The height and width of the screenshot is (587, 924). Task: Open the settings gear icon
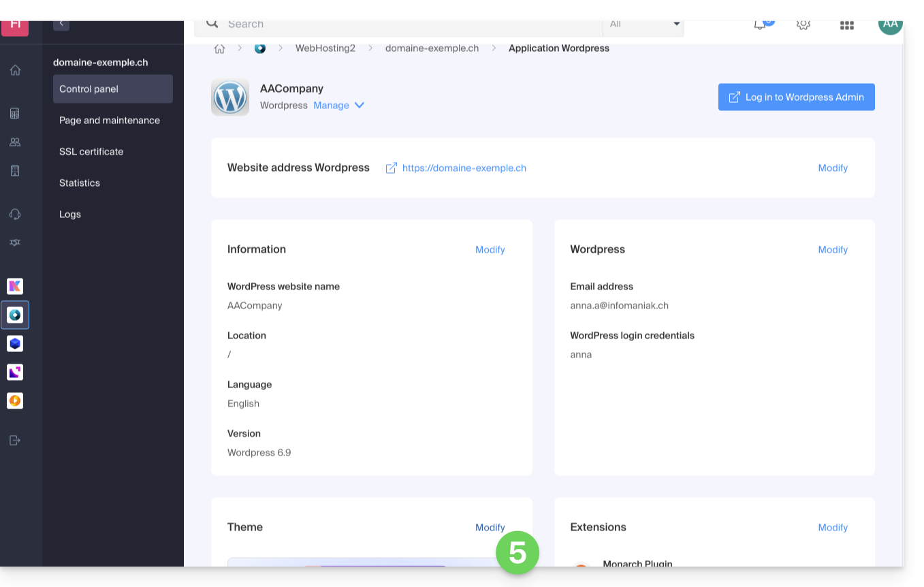point(803,25)
